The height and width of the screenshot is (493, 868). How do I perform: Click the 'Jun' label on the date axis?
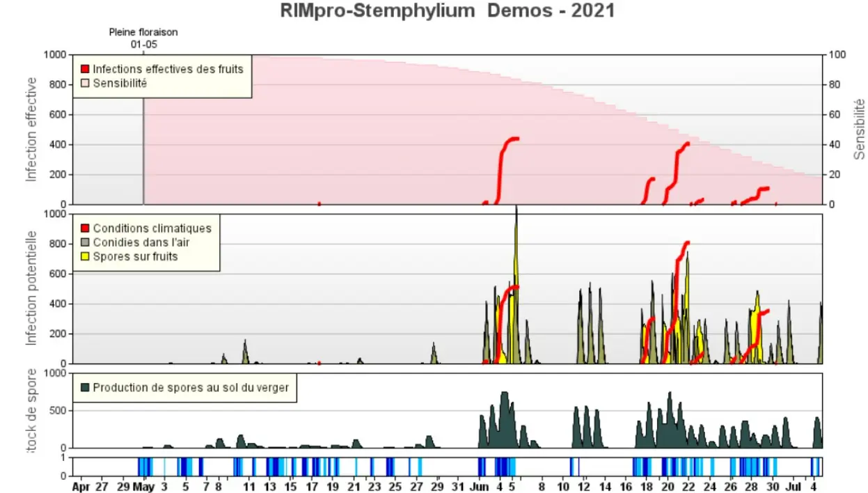click(x=480, y=487)
